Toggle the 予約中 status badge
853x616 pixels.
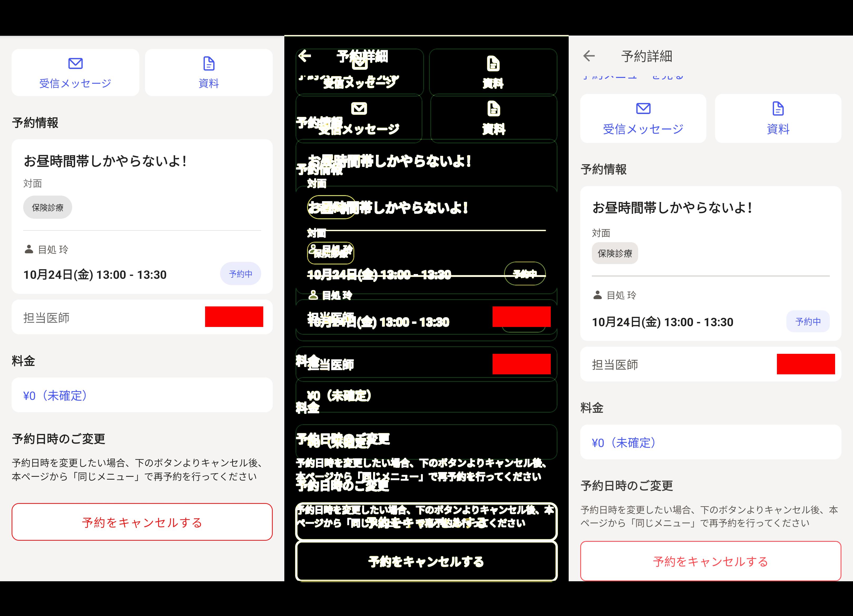coord(241,274)
